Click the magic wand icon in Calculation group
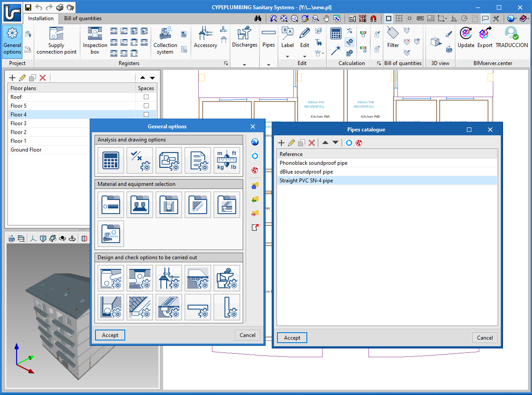Screen dimensions: 532x395 coord(336,50)
